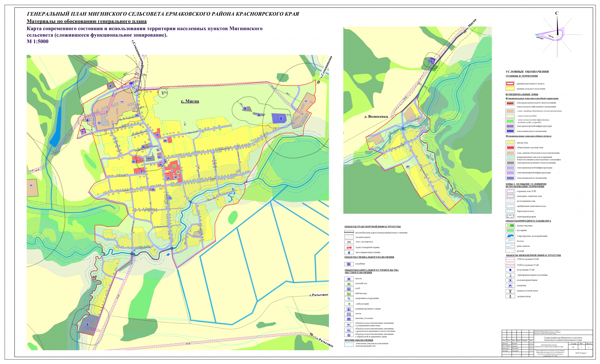
Task: Click the livestock agricultural objects legend icon
Action: tap(349, 325)
